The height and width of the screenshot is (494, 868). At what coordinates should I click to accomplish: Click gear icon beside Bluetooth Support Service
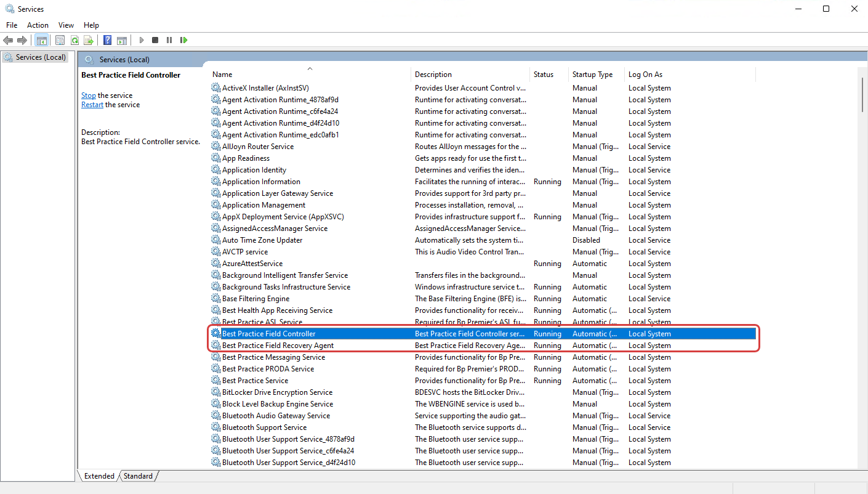pos(215,427)
